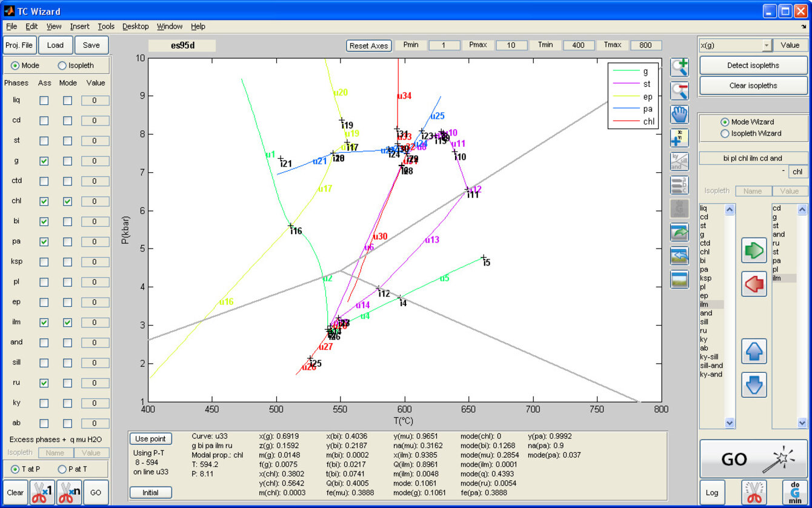Click the blue up arrow button
This screenshot has width=812, height=508.
pyautogui.click(x=754, y=351)
